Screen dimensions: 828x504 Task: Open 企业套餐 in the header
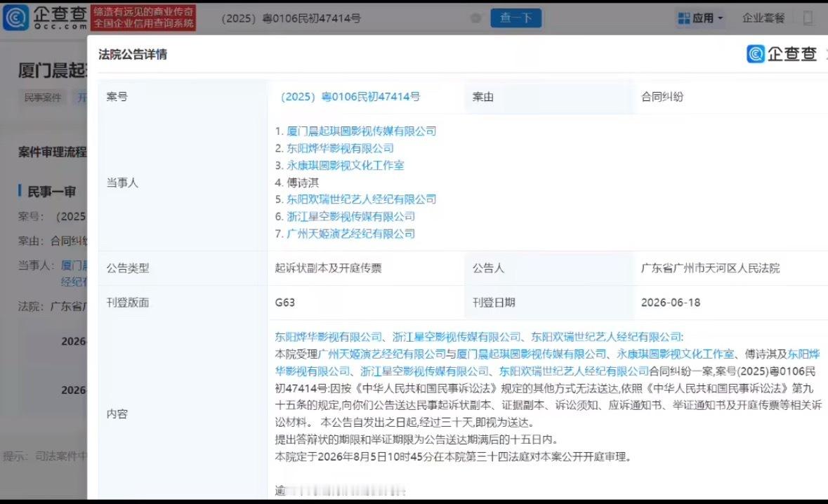763,18
